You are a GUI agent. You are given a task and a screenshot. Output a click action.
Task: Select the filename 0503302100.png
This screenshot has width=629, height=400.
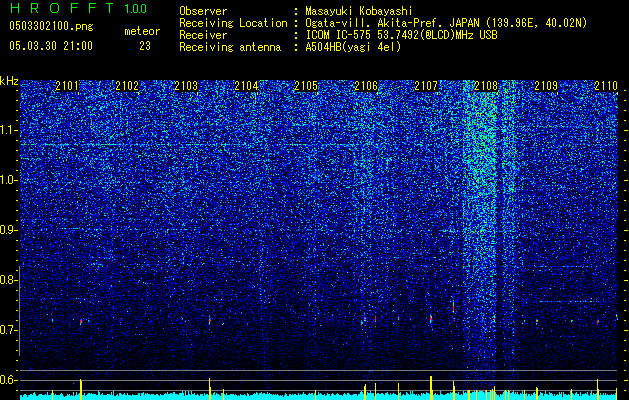point(51,27)
